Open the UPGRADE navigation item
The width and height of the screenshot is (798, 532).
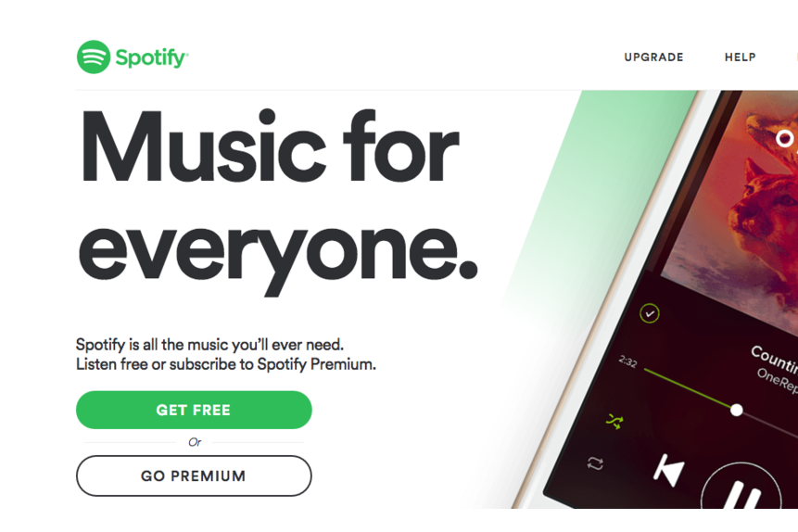pyautogui.click(x=653, y=57)
